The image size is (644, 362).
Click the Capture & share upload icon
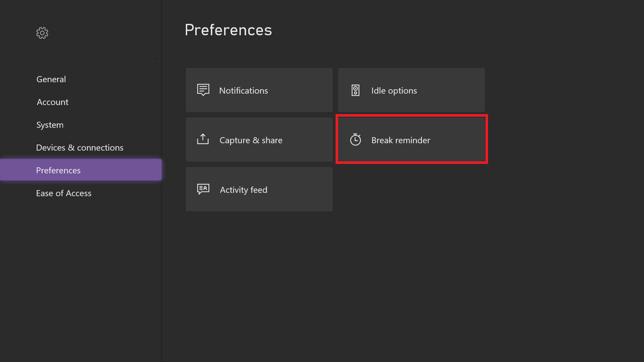(203, 139)
